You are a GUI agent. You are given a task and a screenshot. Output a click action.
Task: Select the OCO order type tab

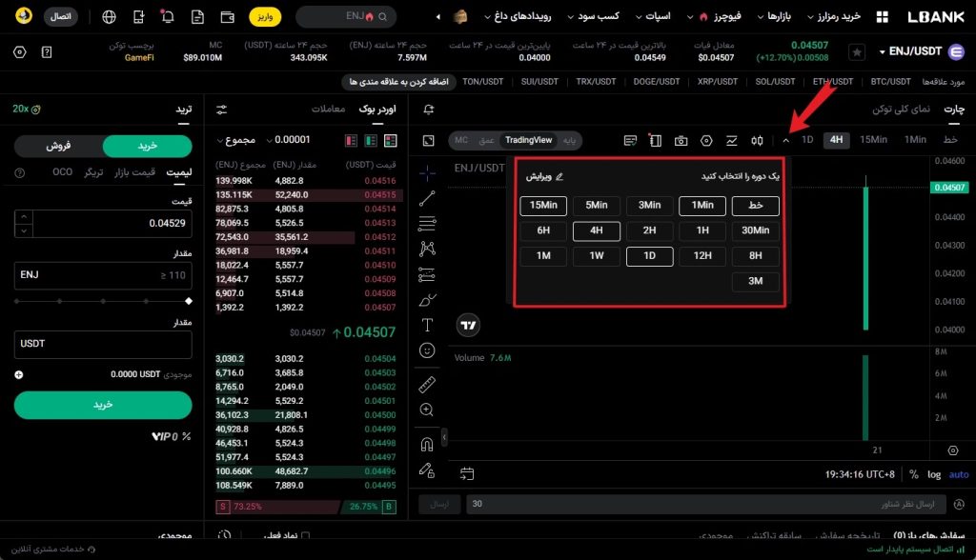(x=62, y=172)
